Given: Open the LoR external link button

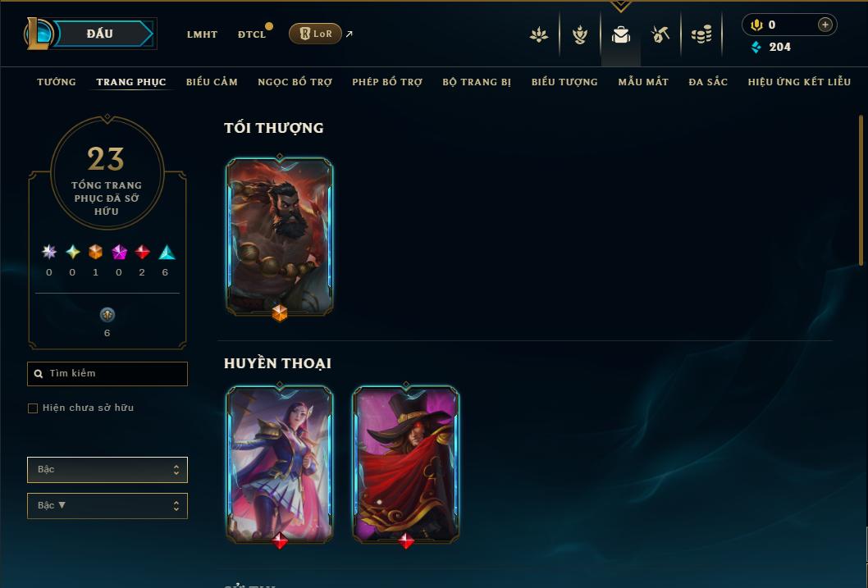Looking at the screenshot, I should [315, 34].
